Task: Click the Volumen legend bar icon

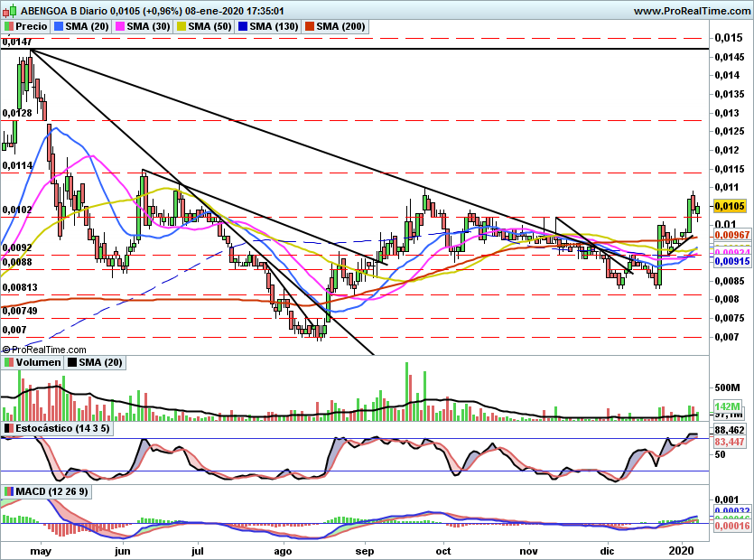Action: pyautogui.click(x=7, y=362)
